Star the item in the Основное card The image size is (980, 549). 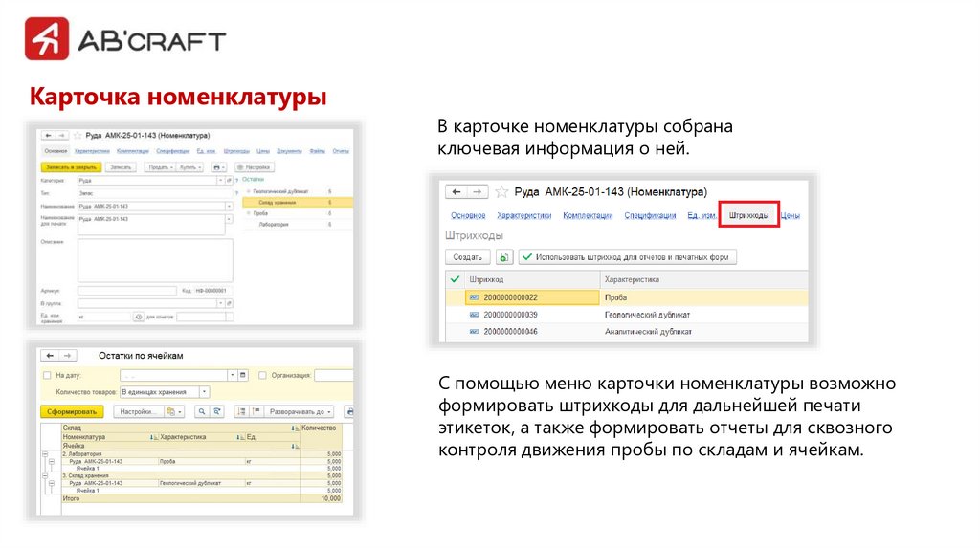pyautogui.click(x=78, y=136)
